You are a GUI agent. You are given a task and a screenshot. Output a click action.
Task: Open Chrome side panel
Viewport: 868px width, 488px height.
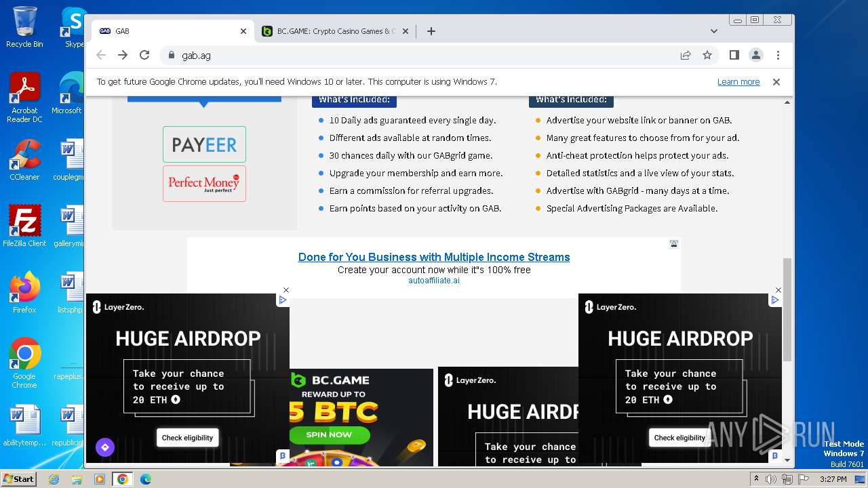tap(734, 55)
